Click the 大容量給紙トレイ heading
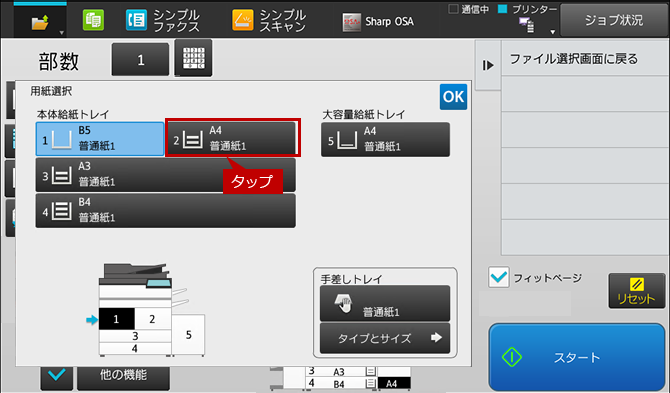 364,114
